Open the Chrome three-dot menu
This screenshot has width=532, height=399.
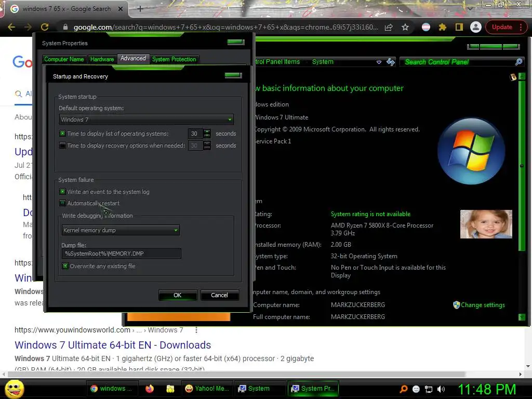pos(521,27)
